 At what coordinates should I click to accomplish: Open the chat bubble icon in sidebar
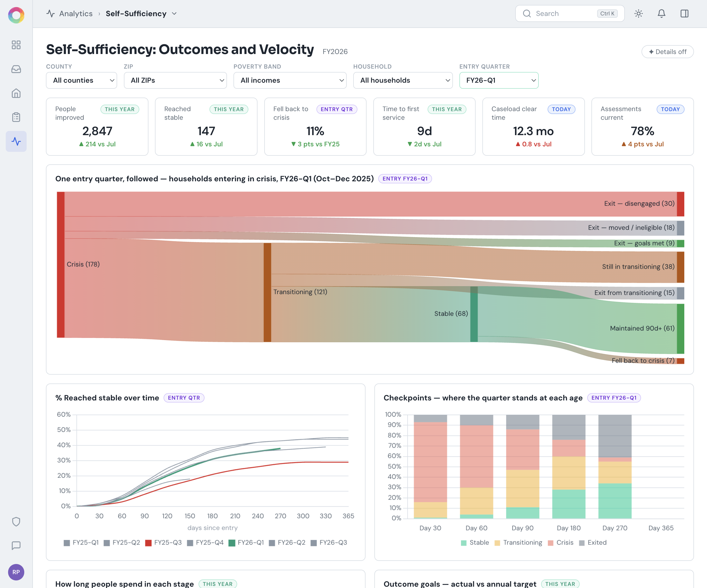16,545
